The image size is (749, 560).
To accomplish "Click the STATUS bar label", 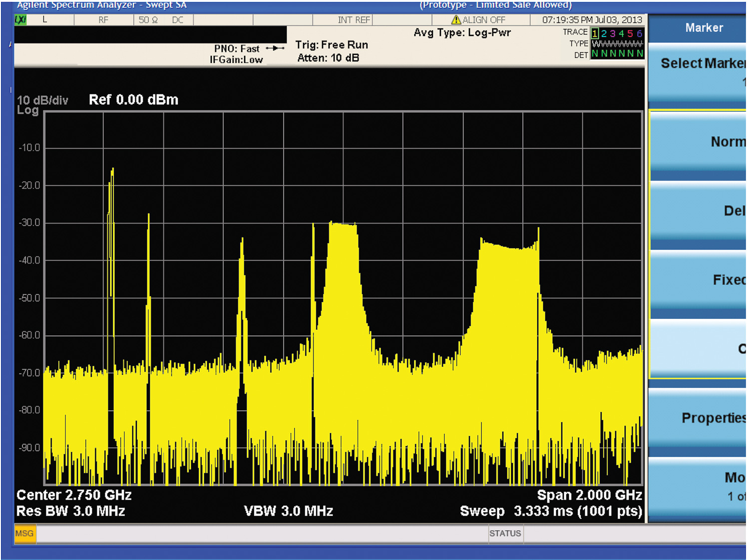I will (x=505, y=534).
